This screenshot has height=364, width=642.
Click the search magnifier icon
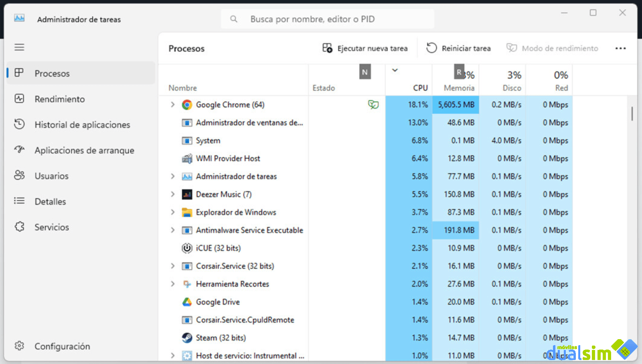click(x=234, y=19)
